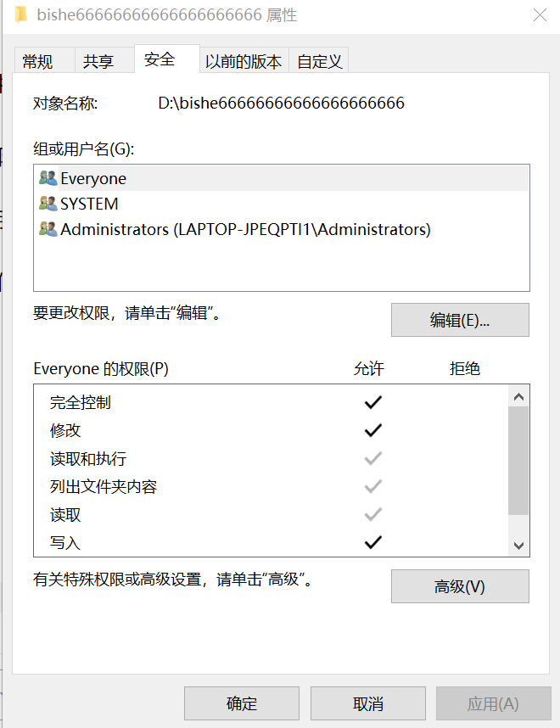Screen dimensions: 560x728
Task: Toggle the 允许 checkmark for 写入
Action: (x=372, y=542)
